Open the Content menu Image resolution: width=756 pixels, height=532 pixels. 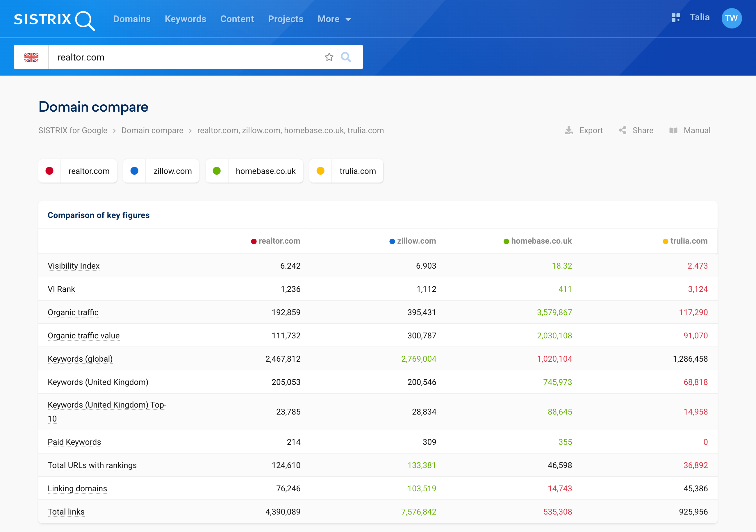(237, 19)
